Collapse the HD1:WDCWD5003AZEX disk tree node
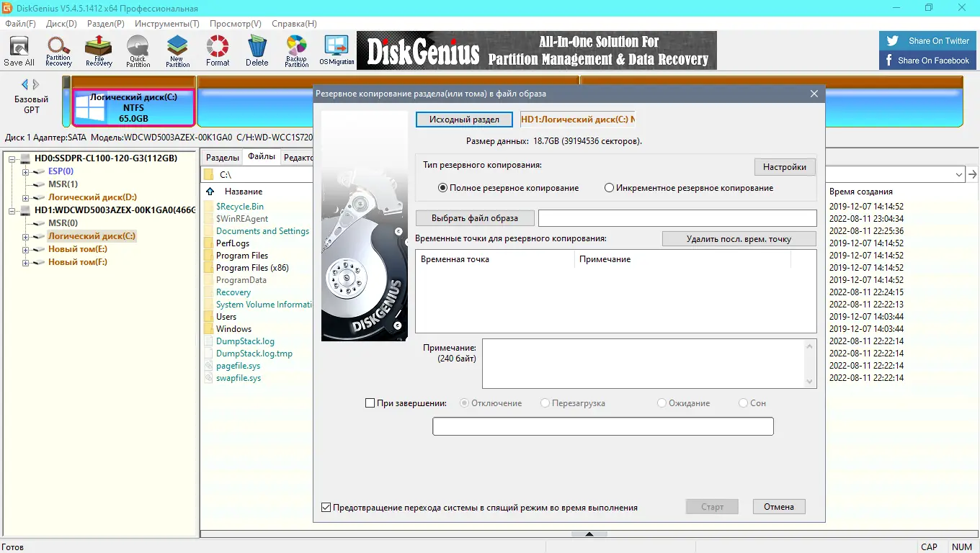This screenshot has width=980, height=553. 13,210
